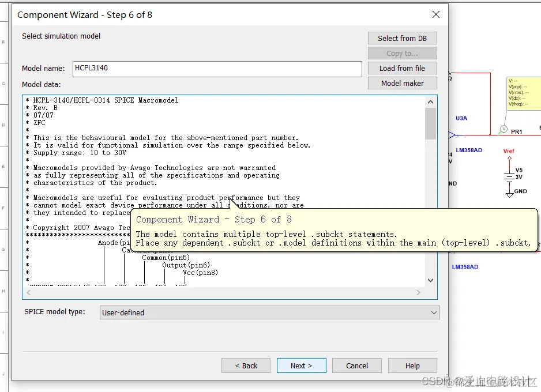
Task: Click the scrollbar up arrow in Model data
Action: [x=430, y=101]
